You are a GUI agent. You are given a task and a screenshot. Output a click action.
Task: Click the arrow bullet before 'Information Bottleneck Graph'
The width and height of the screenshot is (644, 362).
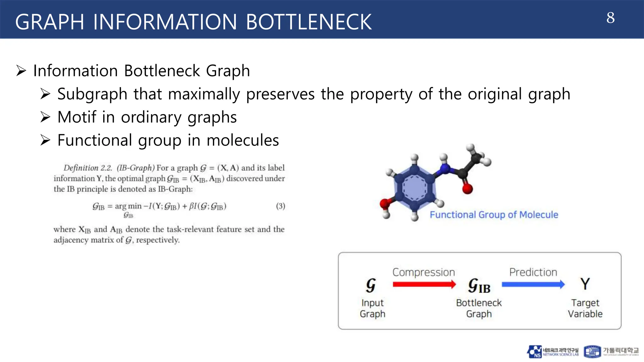21,71
